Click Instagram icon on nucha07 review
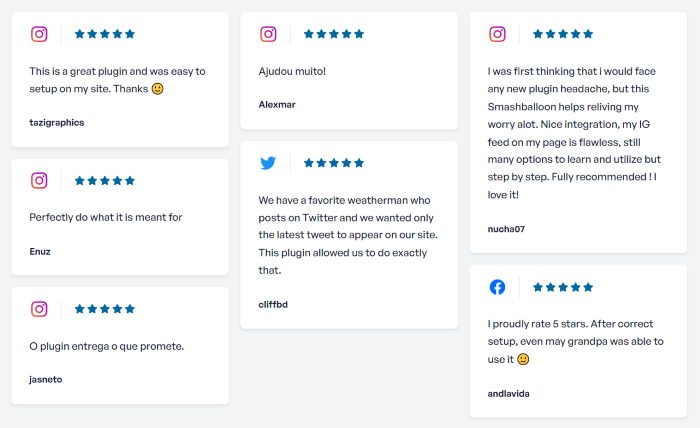Screen dimensions: 700x428 497,34
